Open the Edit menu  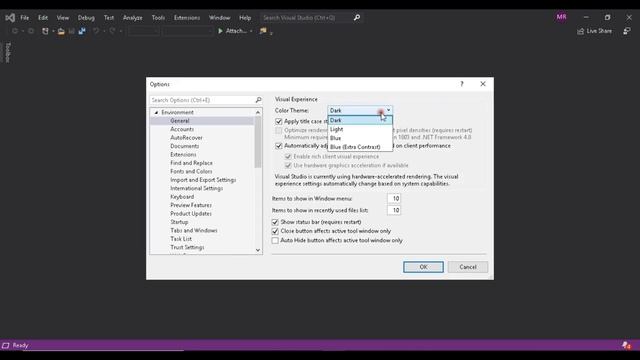click(x=43, y=18)
